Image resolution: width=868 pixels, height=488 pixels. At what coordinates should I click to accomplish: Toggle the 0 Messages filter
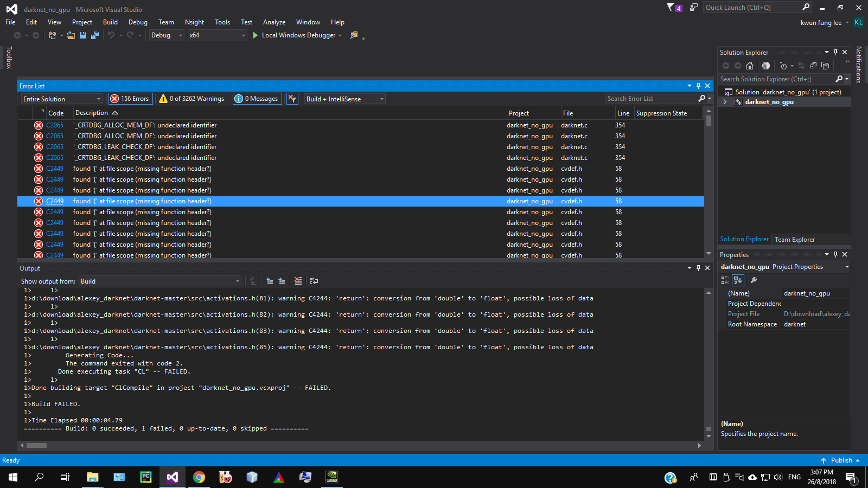click(x=257, y=99)
